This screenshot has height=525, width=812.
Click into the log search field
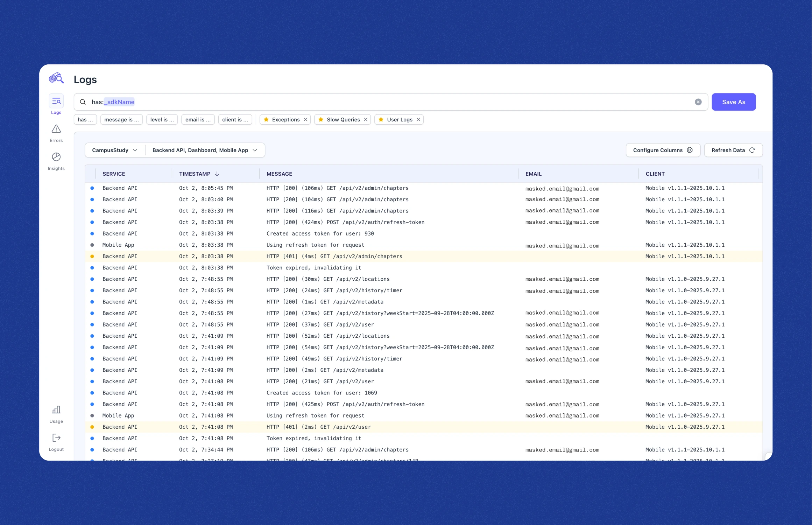pyautogui.click(x=385, y=102)
